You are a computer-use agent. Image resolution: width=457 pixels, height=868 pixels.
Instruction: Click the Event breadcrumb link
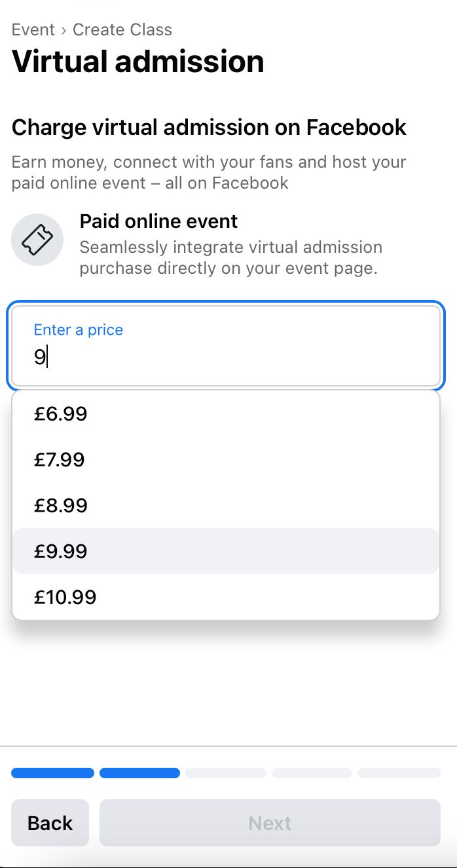point(33,29)
